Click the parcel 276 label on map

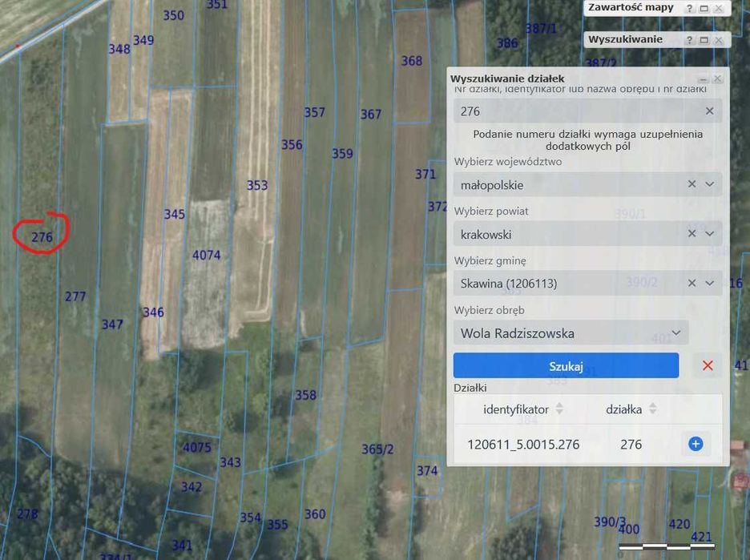tap(42, 236)
